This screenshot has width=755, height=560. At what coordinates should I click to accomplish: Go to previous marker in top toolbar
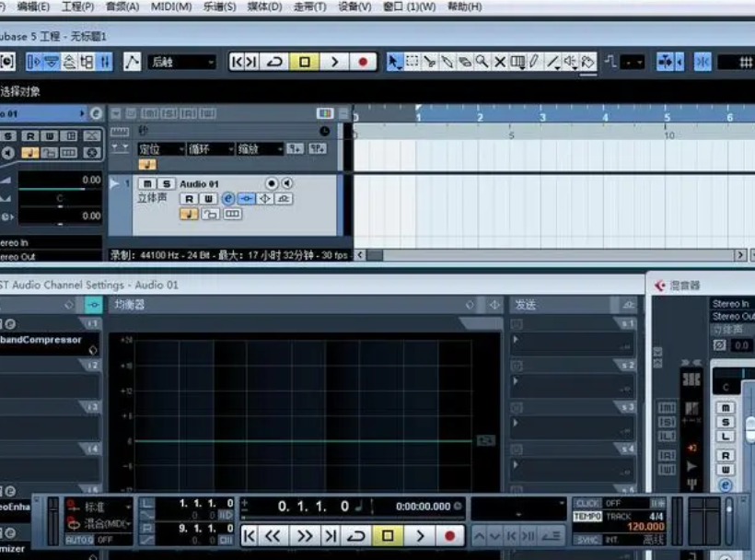pyautogui.click(x=237, y=62)
